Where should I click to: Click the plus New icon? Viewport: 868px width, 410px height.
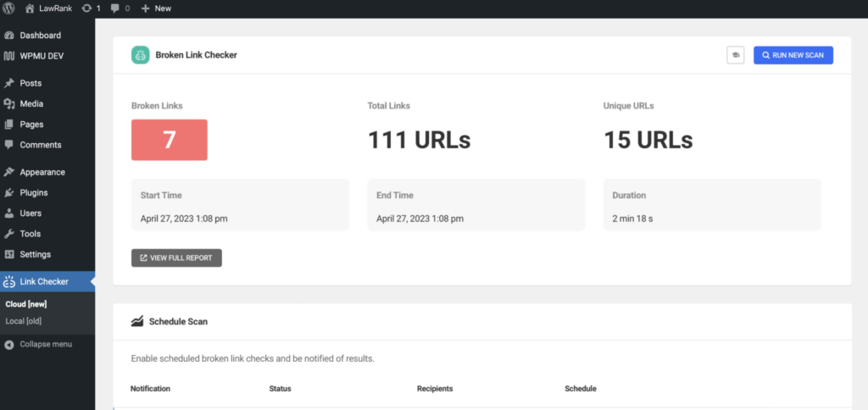pyautogui.click(x=146, y=8)
